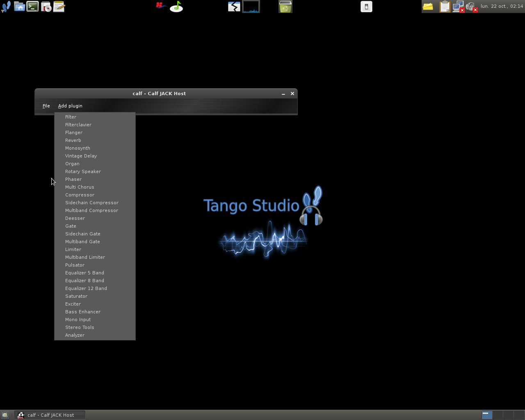Choose the Compressor menu entry
Viewport: 525px width, 420px height.
click(x=95, y=195)
